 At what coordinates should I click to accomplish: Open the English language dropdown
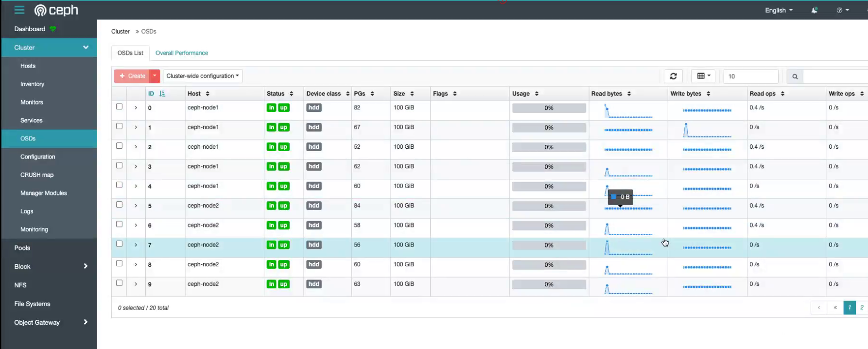(x=779, y=10)
